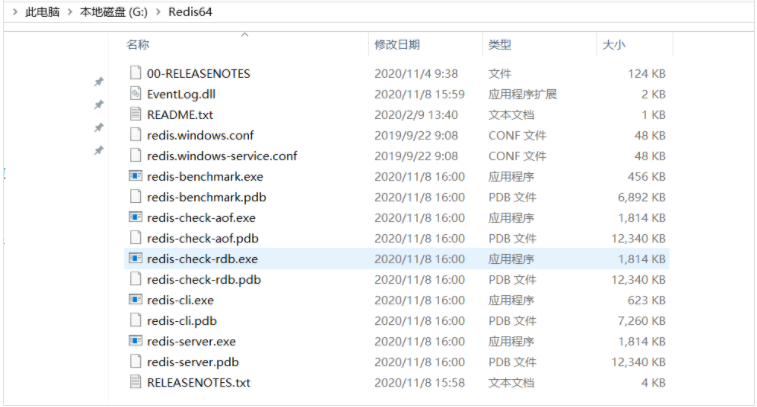Click the redis-check-rdb.exe application icon
Image resolution: width=757 pixels, height=407 pixels.
(136, 258)
